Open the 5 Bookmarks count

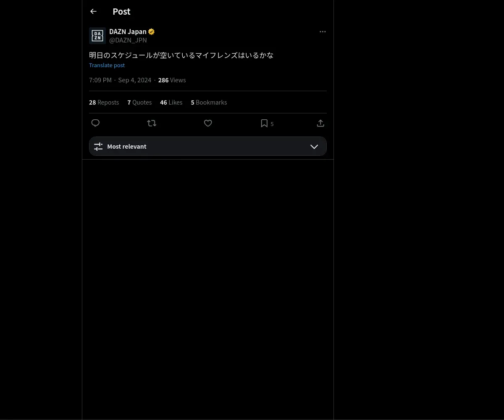pos(209,102)
